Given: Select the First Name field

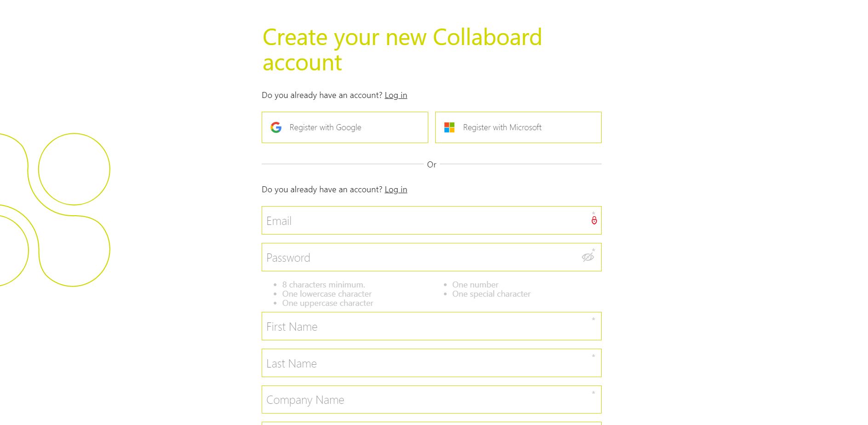Looking at the screenshot, I should tap(414, 326).
